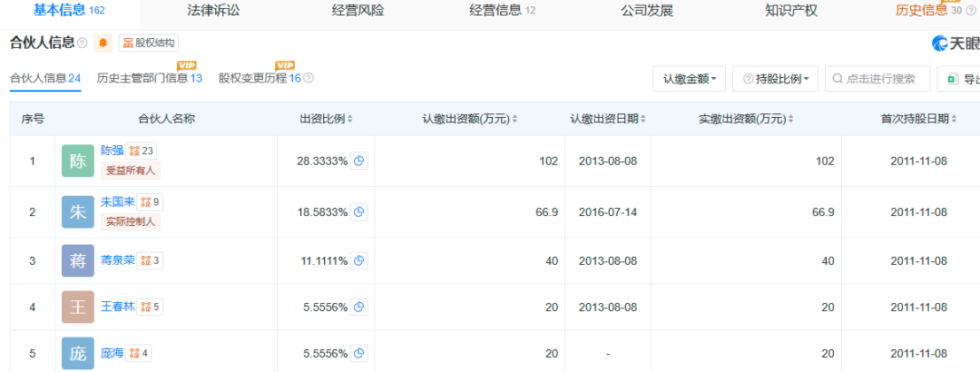This screenshot has width=980, height=372.
Task: Open the 股权变更历程 16 sub-tab
Action: (260, 79)
